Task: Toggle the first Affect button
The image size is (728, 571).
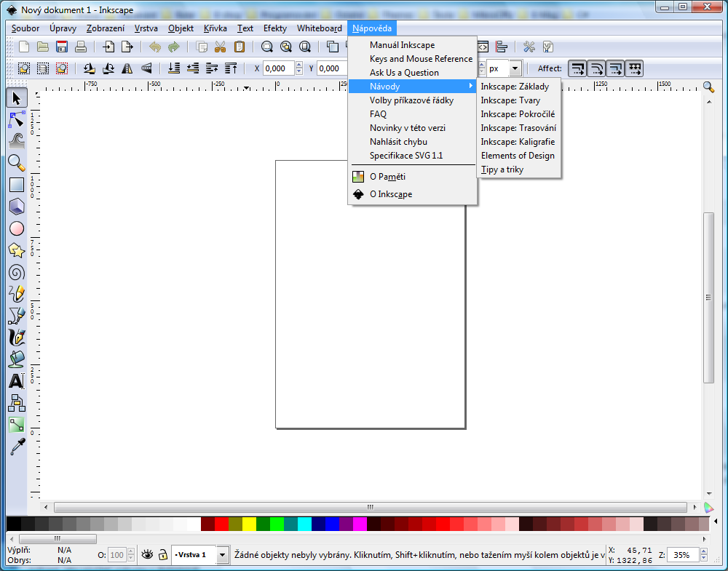Action: (x=577, y=68)
